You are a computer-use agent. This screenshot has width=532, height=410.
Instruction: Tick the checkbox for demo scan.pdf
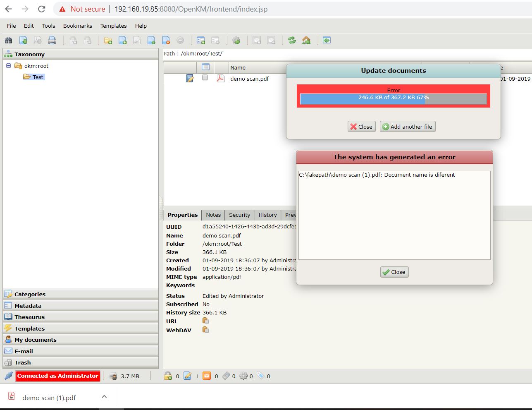205,78
